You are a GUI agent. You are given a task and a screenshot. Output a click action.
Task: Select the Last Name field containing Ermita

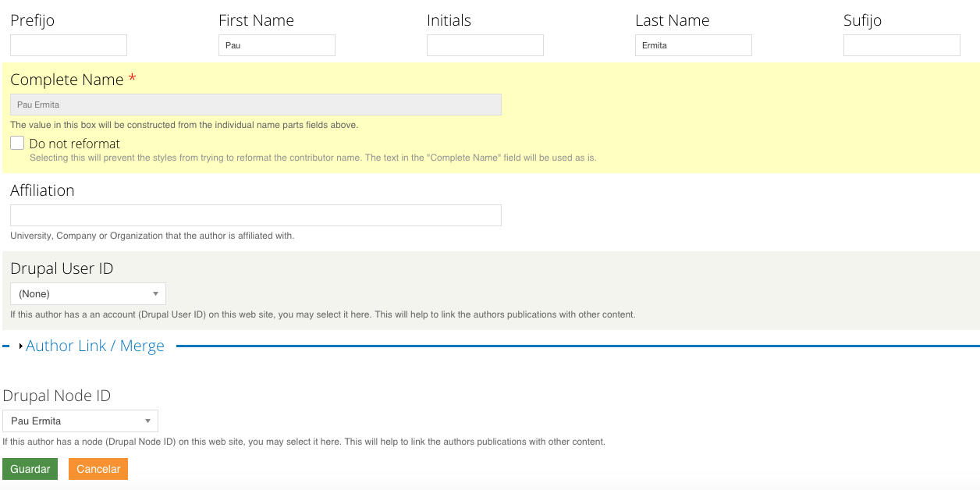point(694,45)
